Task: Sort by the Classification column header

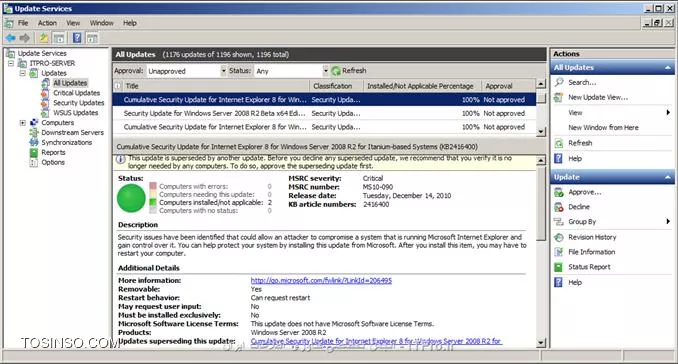Action: point(336,86)
